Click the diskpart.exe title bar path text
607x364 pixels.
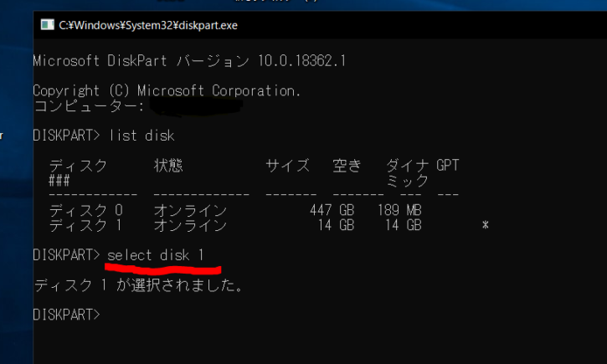click(x=148, y=25)
